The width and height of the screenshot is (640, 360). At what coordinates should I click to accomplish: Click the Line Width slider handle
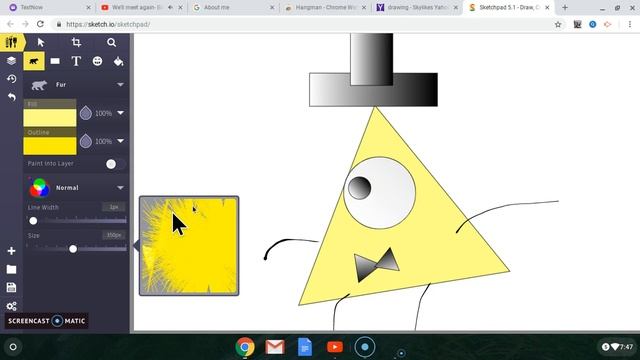[x=33, y=221]
